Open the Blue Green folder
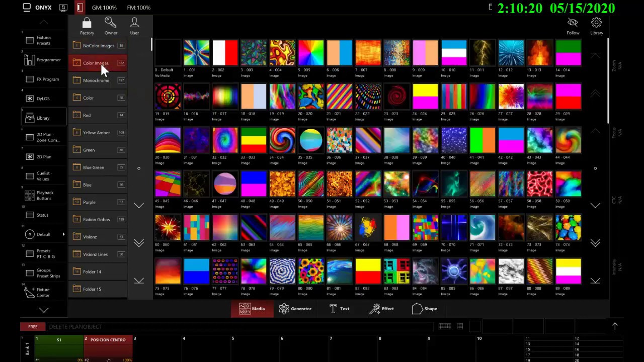Viewport: 644px width, 362px height. coord(98,167)
